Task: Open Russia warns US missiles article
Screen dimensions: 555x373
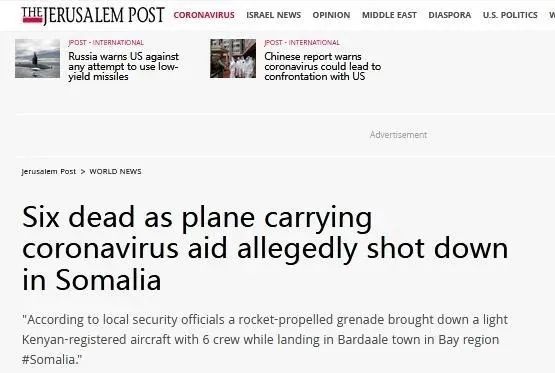Action: click(124, 67)
